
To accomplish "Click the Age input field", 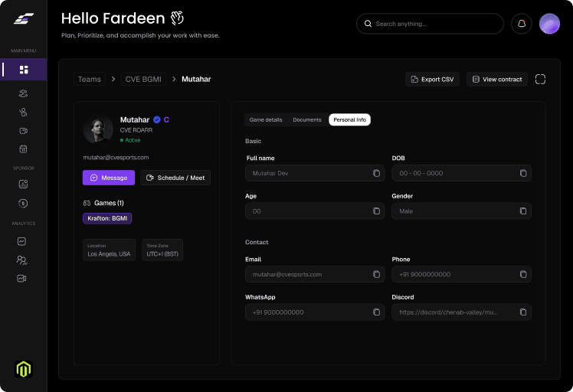I will click(315, 211).
